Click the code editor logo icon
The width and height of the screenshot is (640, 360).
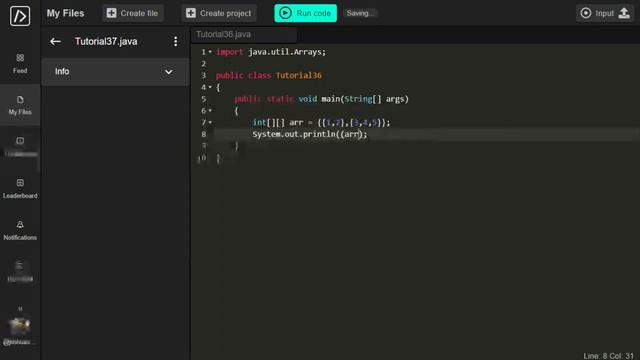[20, 16]
